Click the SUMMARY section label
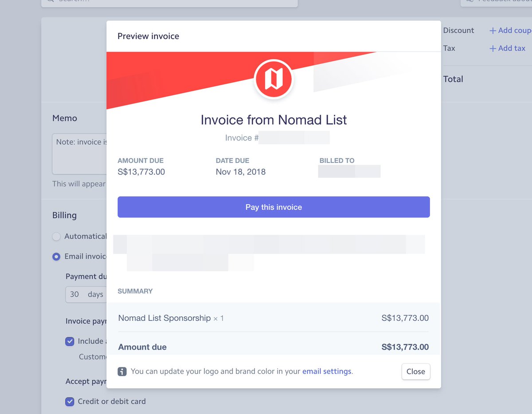The width and height of the screenshot is (532, 414). pyautogui.click(x=135, y=291)
